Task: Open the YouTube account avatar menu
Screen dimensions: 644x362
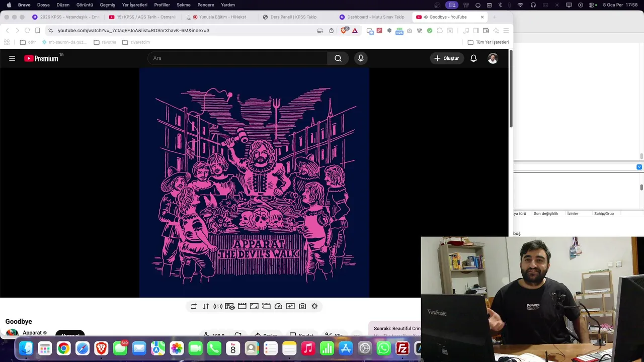Action: pos(493,58)
